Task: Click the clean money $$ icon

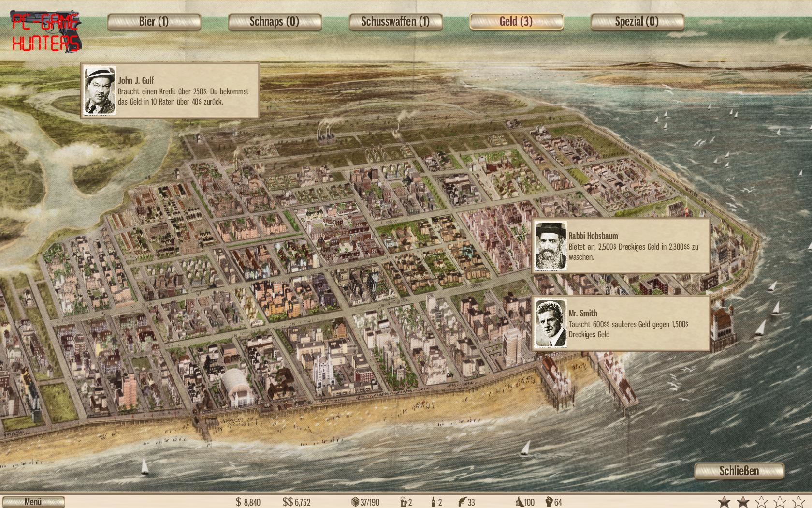Action: click(288, 502)
